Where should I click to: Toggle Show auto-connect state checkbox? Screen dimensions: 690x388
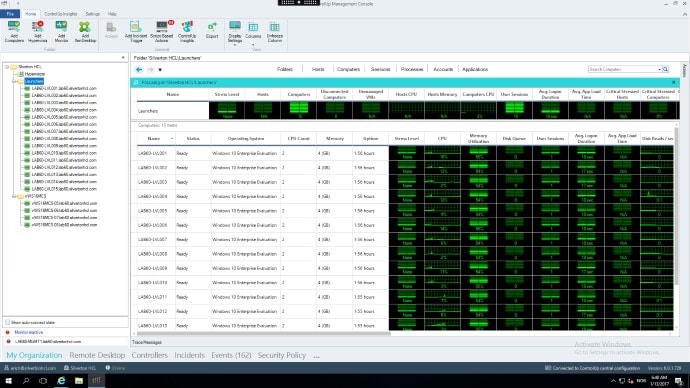click(7, 322)
